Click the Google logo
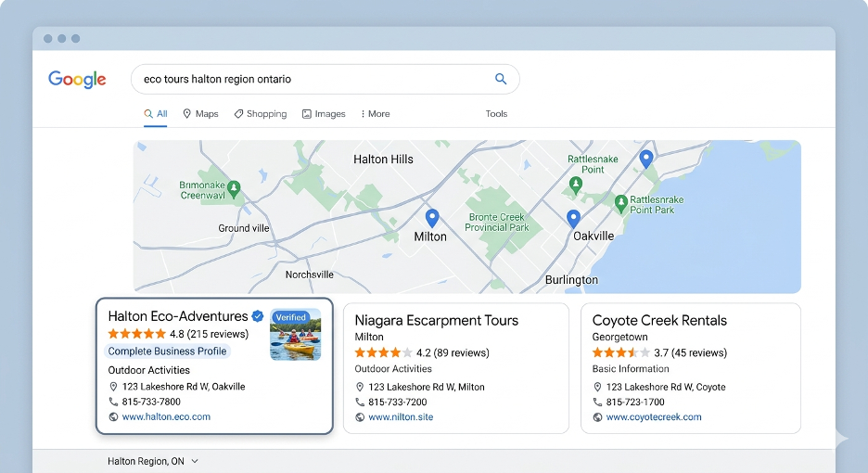Image resolution: width=868 pixels, height=473 pixels. point(77,80)
